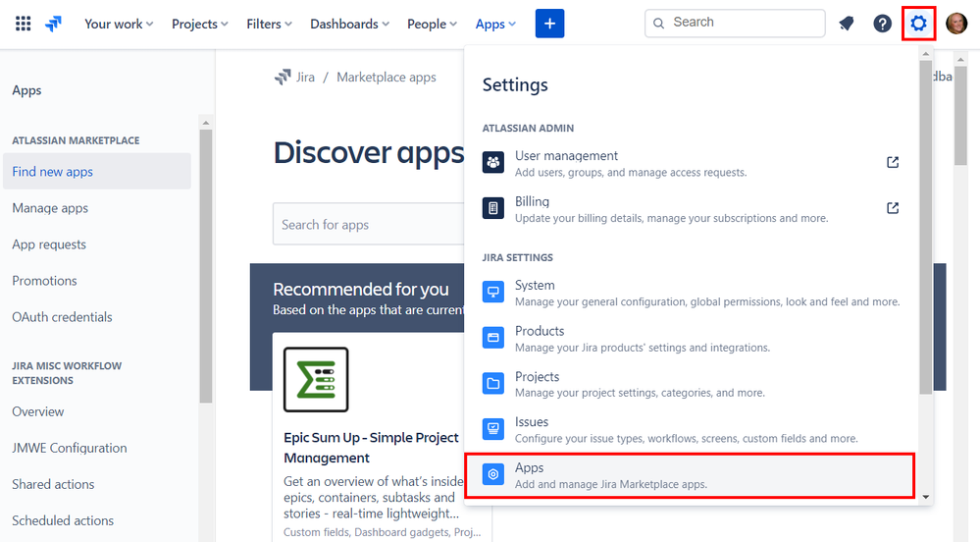980x542 pixels.
Task: Open User management settings entry
Action: (x=692, y=163)
